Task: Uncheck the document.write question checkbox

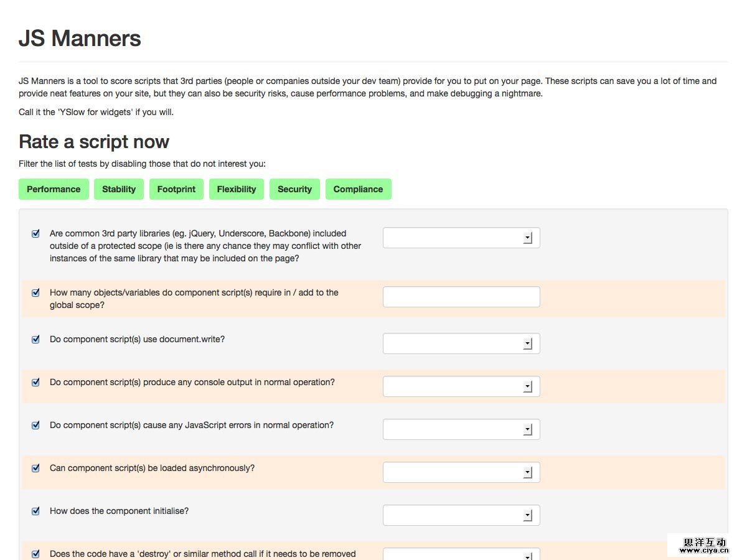Action: coord(35,340)
